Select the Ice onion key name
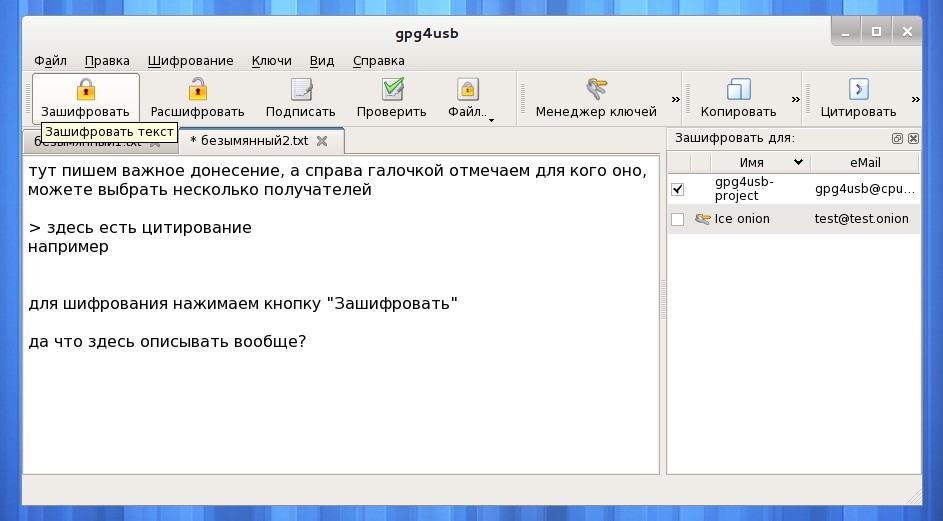The width and height of the screenshot is (943, 521). 742,219
